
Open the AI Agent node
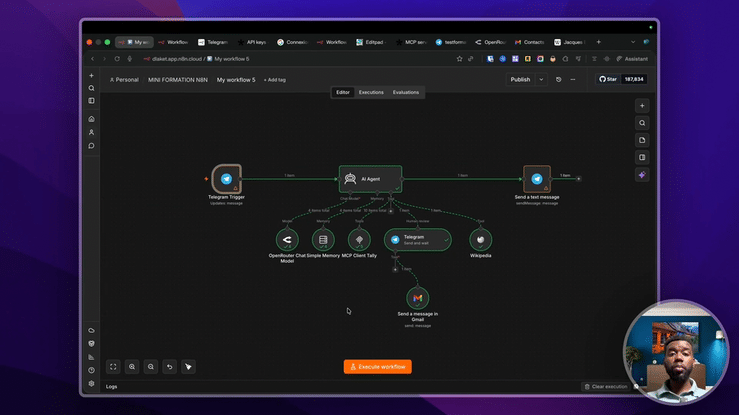click(370, 179)
